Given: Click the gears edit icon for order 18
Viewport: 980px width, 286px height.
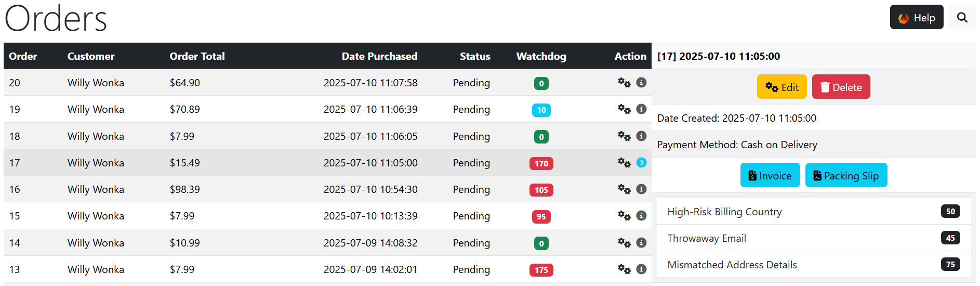Looking at the screenshot, I should click(624, 136).
